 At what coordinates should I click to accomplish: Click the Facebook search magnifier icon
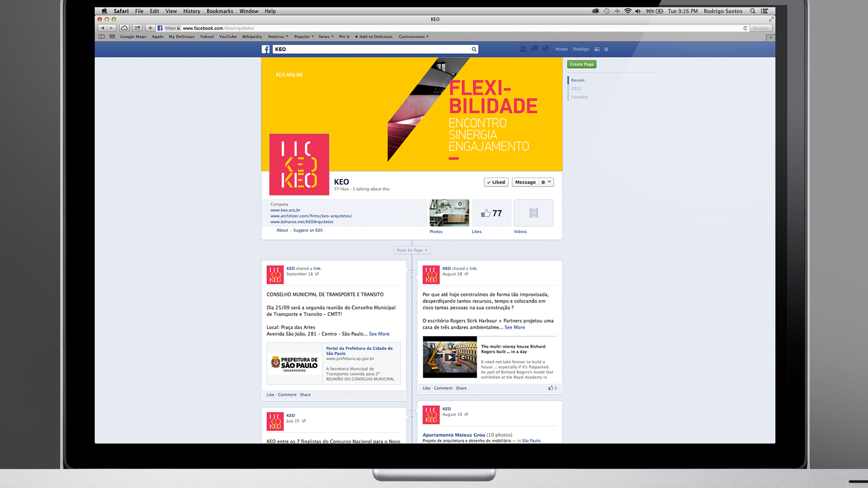click(474, 49)
